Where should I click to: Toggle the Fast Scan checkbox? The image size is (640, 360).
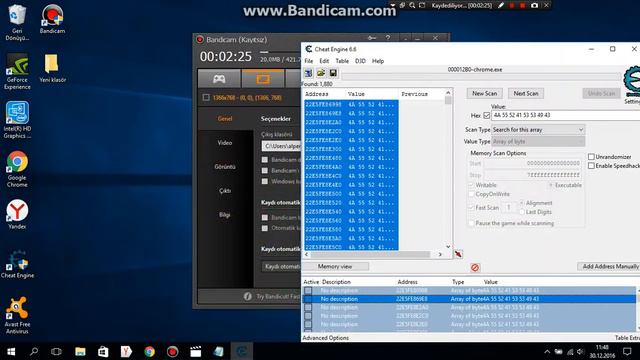[x=471, y=207]
